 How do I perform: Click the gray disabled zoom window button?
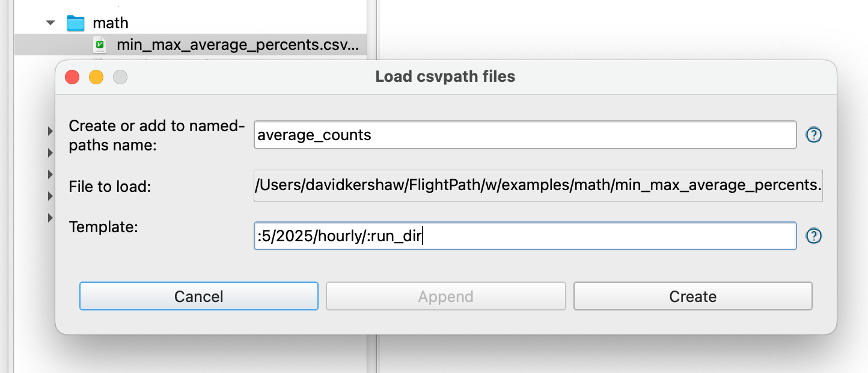tap(120, 77)
